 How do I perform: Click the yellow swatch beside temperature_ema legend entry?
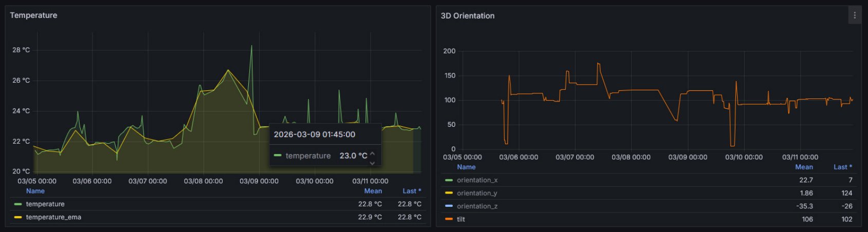click(x=18, y=217)
